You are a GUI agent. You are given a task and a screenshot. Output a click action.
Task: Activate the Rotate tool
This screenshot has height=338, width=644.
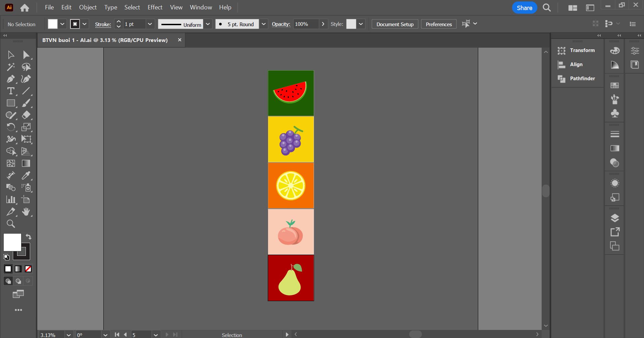pos(11,127)
